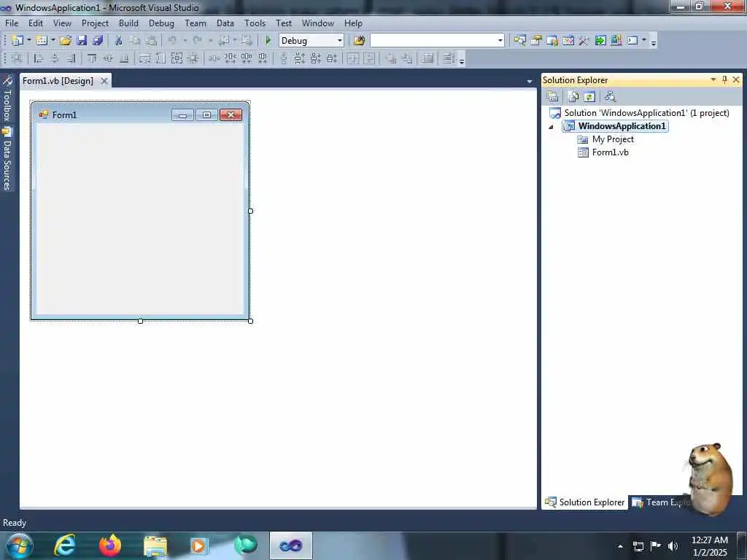
Task: Open the New Project icon's dropdown arrow
Action: 28,41
